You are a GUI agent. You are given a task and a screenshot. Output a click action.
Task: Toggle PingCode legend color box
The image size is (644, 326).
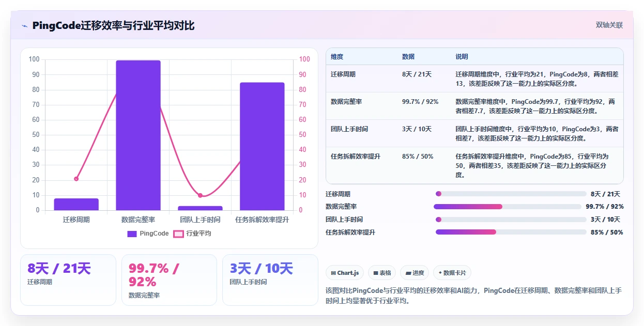tap(132, 234)
